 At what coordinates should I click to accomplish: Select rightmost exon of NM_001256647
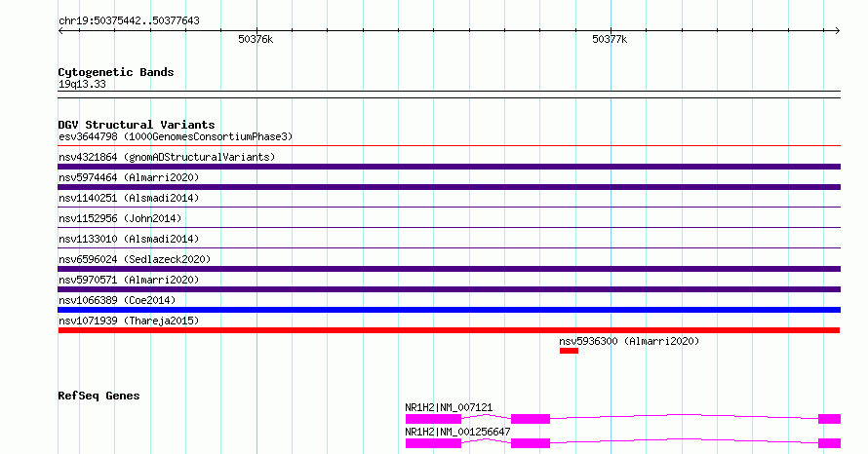tap(829, 443)
